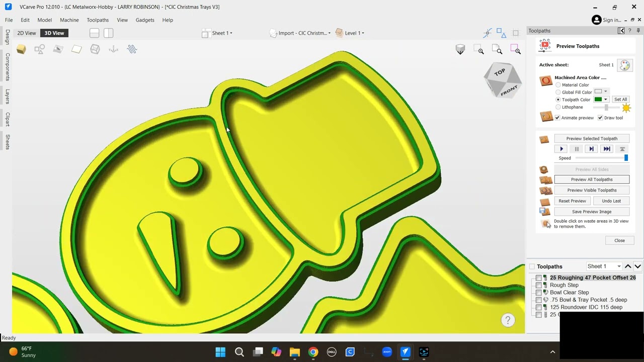Click the Set All button

pos(620,100)
